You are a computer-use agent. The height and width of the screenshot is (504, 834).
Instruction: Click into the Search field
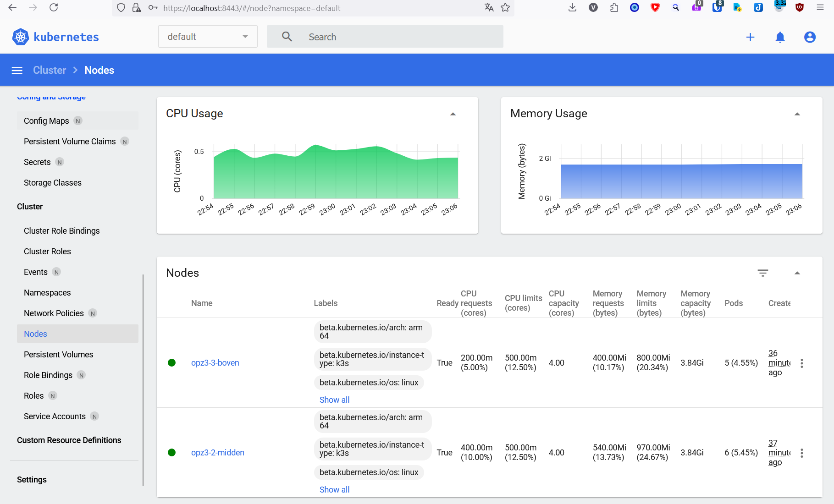pyautogui.click(x=385, y=37)
